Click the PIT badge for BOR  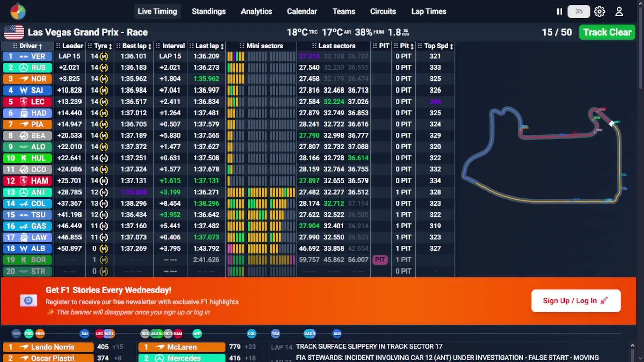click(380, 260)
